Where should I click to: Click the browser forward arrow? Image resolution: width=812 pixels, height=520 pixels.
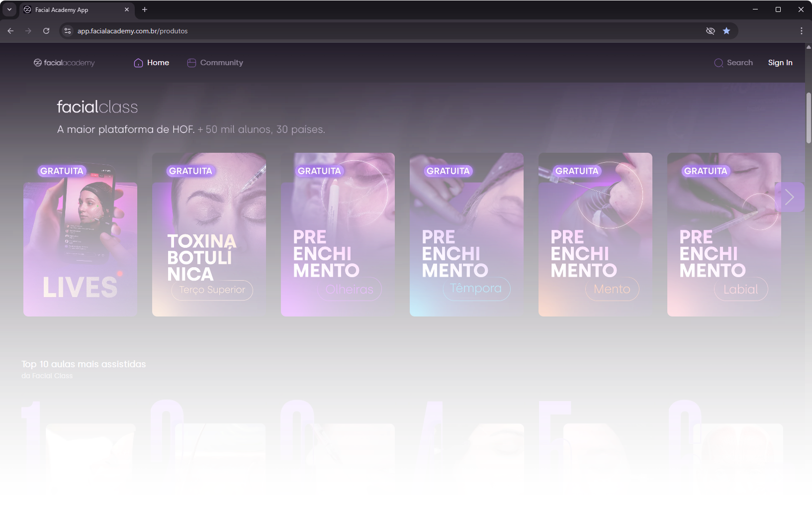coord(28,31)
